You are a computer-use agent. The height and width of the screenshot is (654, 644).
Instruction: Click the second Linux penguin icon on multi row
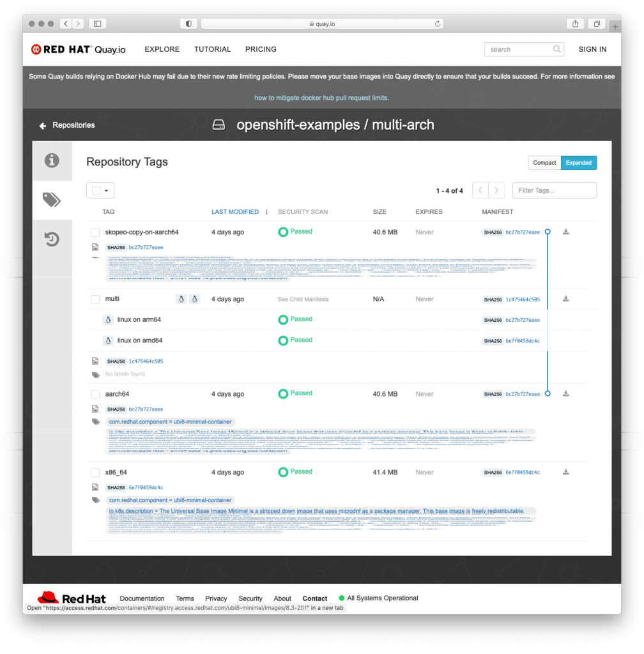click(194, 299)
